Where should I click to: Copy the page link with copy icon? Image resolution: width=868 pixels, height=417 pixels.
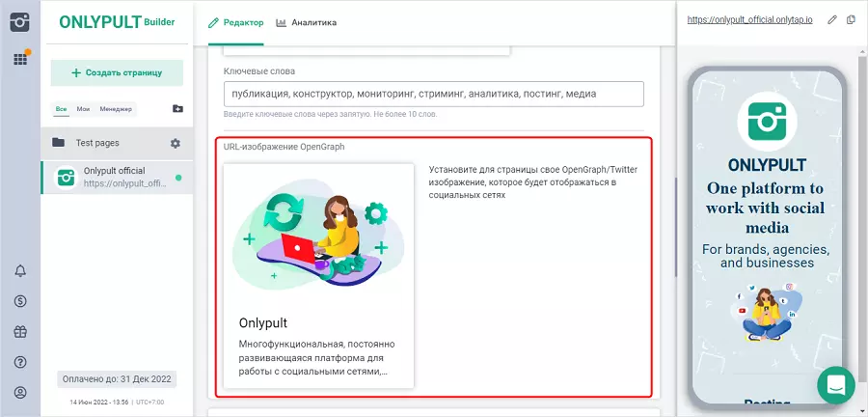point(851,20)
